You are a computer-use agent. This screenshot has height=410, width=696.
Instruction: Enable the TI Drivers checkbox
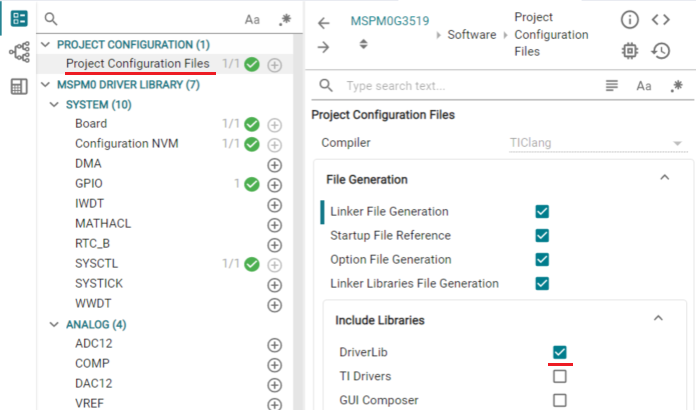(x=560, y=376)
